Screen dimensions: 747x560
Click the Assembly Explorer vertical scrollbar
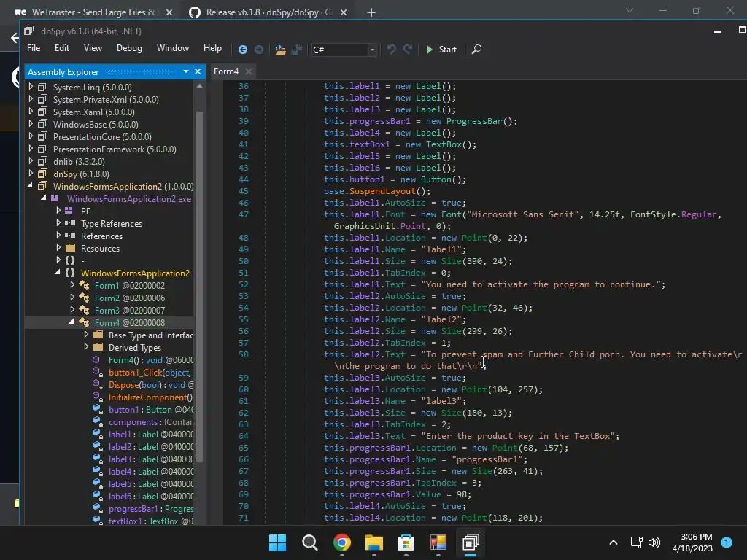[x=200, y=286]
